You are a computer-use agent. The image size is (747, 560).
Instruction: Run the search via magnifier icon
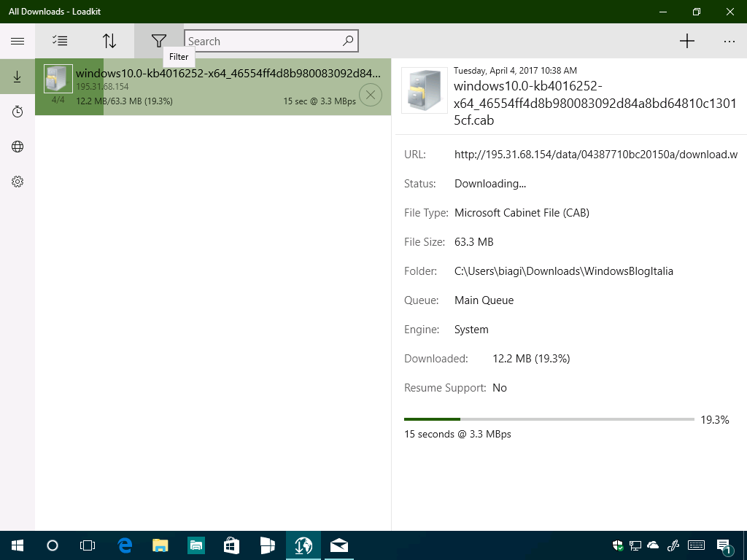coord(348,41)
